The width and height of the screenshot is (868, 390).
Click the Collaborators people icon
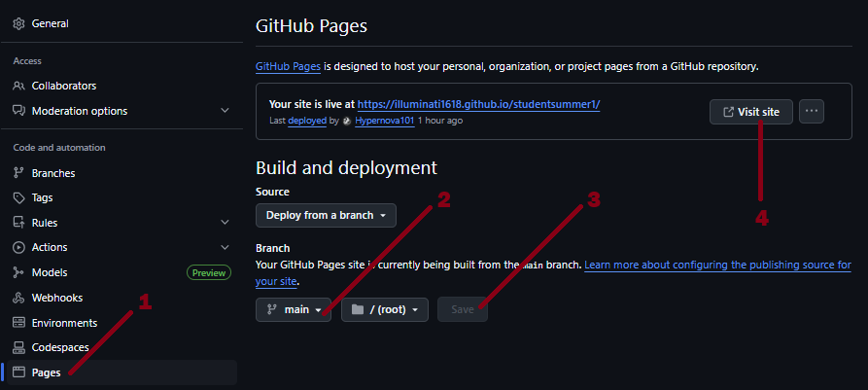pyautogui.click(x=18, y=86)
